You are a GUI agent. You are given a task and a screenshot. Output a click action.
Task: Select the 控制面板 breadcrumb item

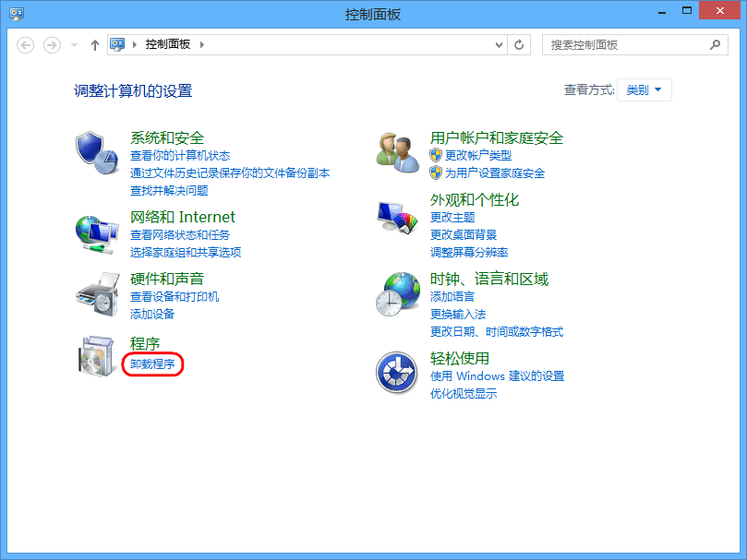(x=168, y=44)
